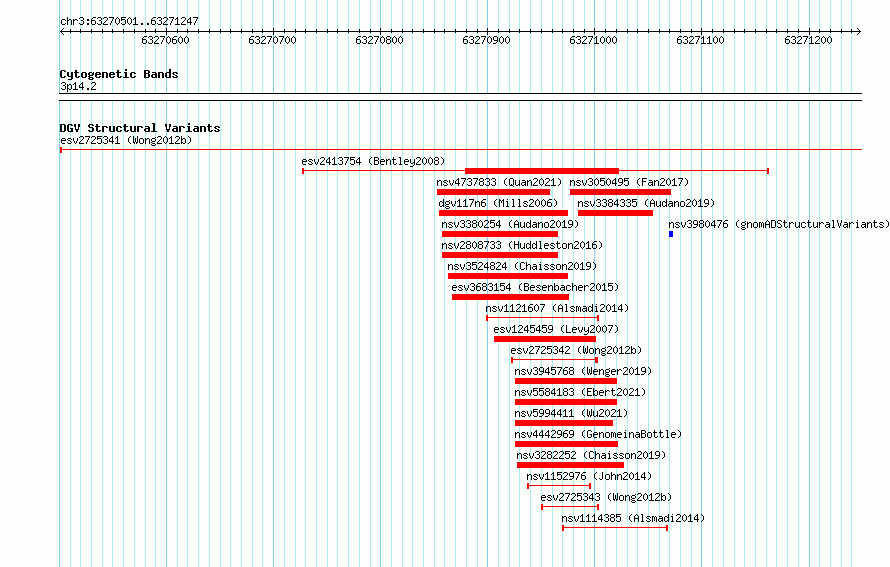Click the 63271100 ruler tick label

pos(700,40)
